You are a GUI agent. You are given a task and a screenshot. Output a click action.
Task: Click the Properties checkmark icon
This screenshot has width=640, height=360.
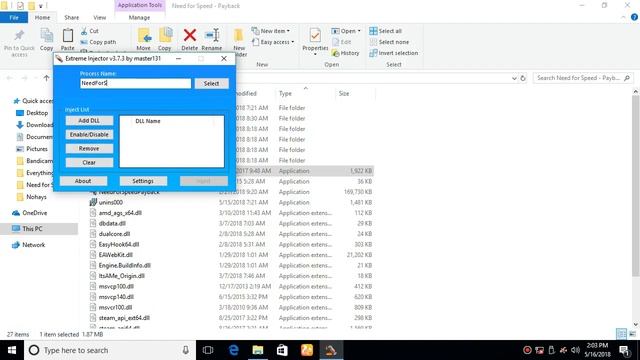click(x=315, y=36)
